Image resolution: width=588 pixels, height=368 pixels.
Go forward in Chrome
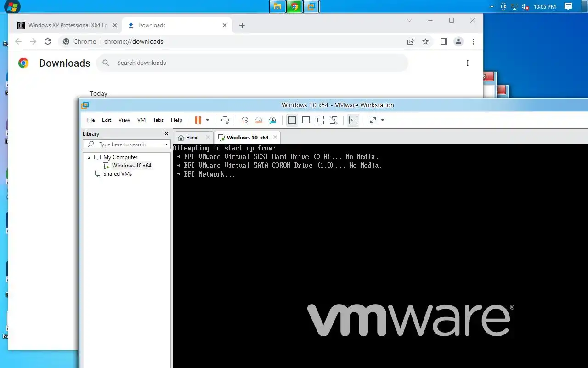(33, 41)
